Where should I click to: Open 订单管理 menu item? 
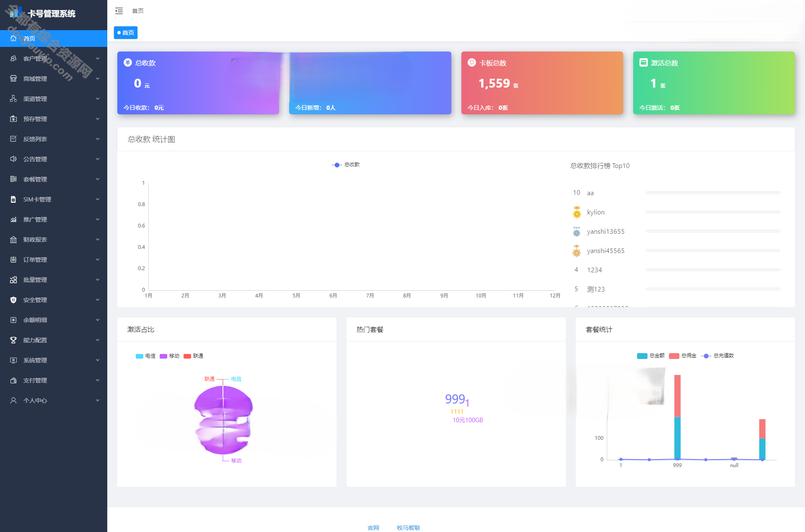pos(54,259)
